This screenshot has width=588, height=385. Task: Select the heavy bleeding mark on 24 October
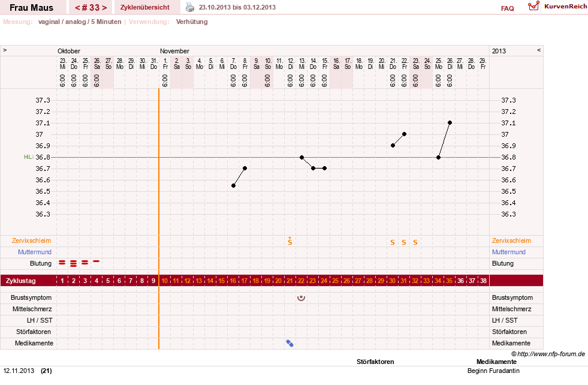(74, 263)
